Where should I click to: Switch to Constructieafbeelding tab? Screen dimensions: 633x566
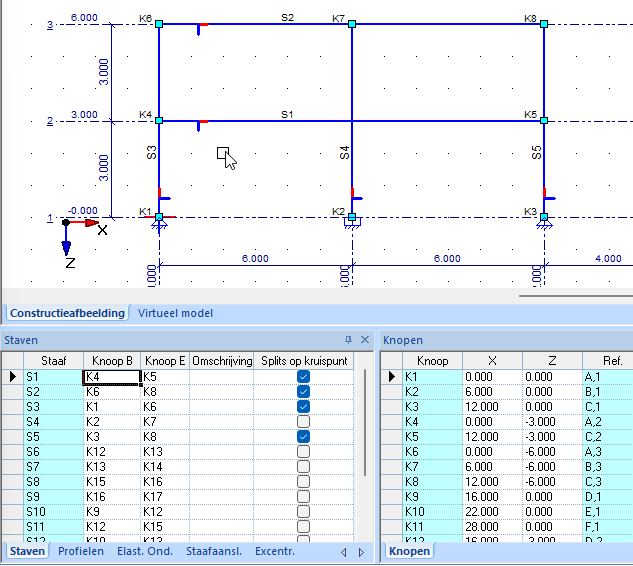pyautogui.click(x=67, y=313)
